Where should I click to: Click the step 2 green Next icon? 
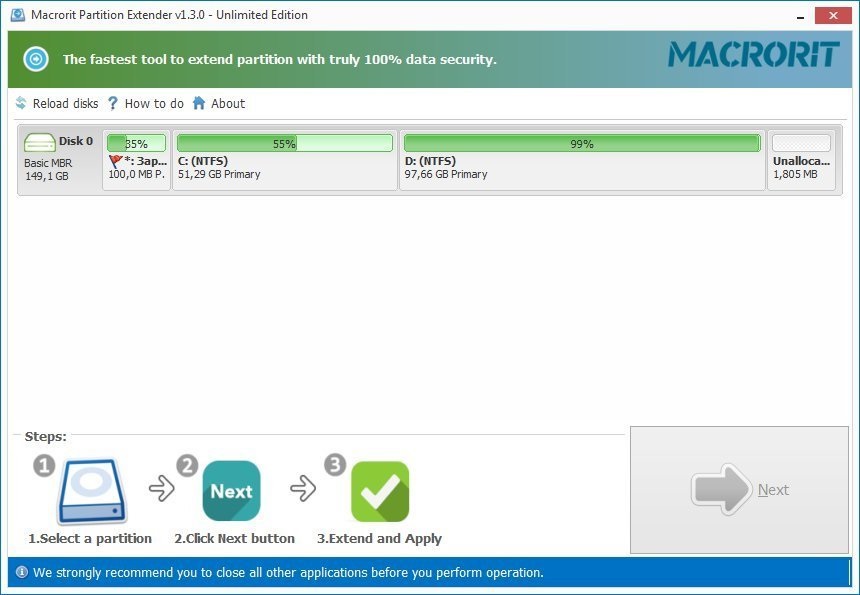(231, 490)
